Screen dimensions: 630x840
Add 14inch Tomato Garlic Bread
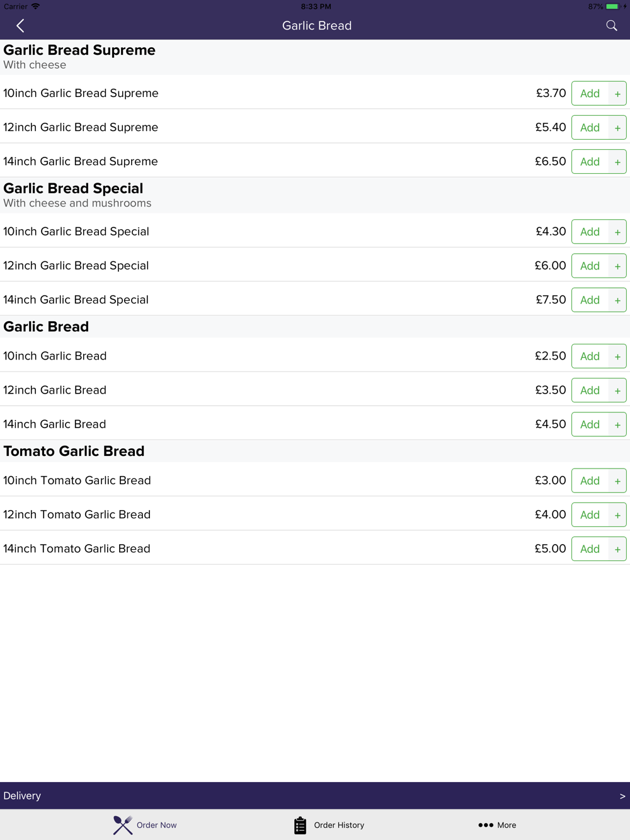590,548
